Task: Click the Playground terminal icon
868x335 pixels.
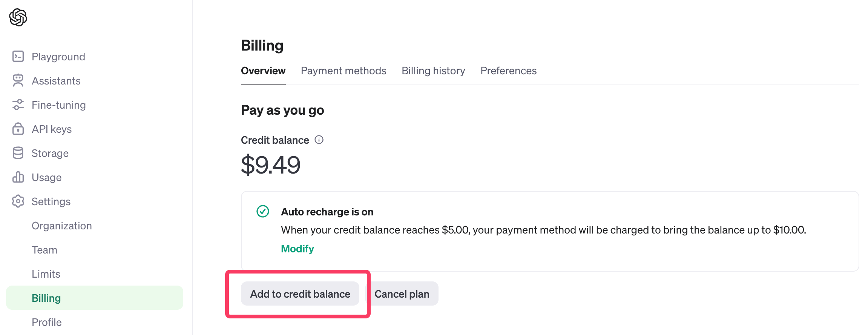Action: click(18, 57)
